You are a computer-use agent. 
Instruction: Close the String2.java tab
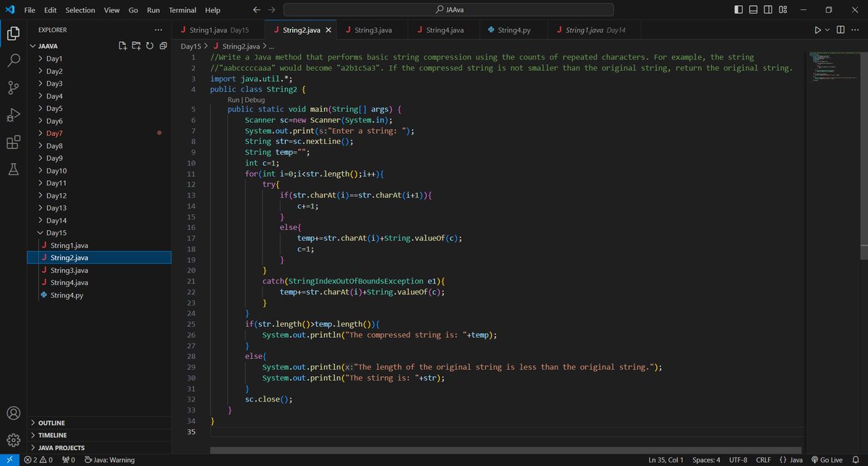coord(328,30)
